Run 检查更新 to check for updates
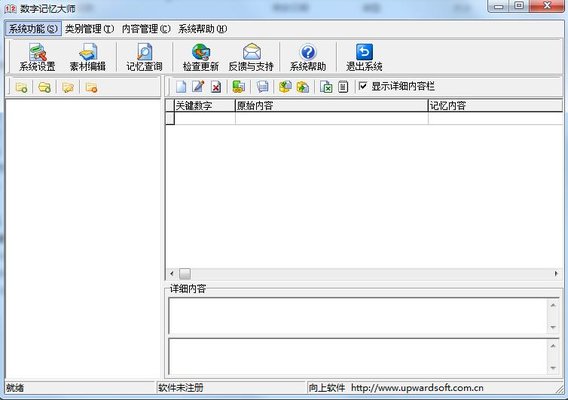 [x=201, y=57]
